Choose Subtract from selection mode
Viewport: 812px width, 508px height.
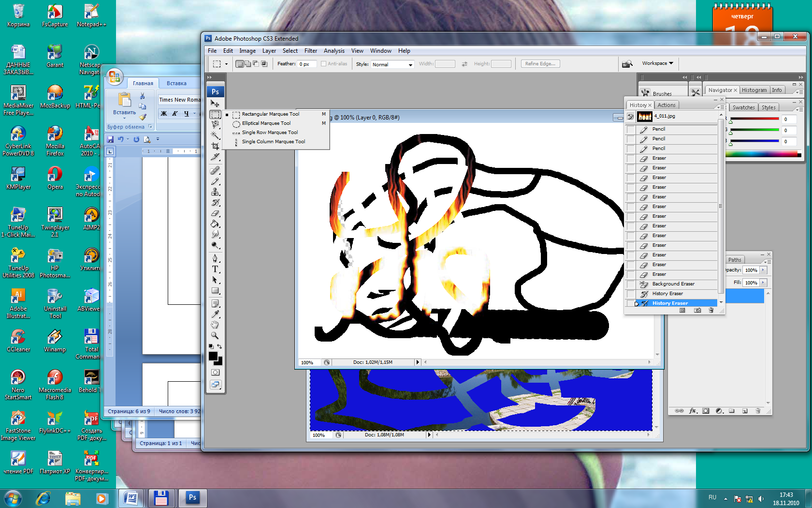[x=256, y=64]
